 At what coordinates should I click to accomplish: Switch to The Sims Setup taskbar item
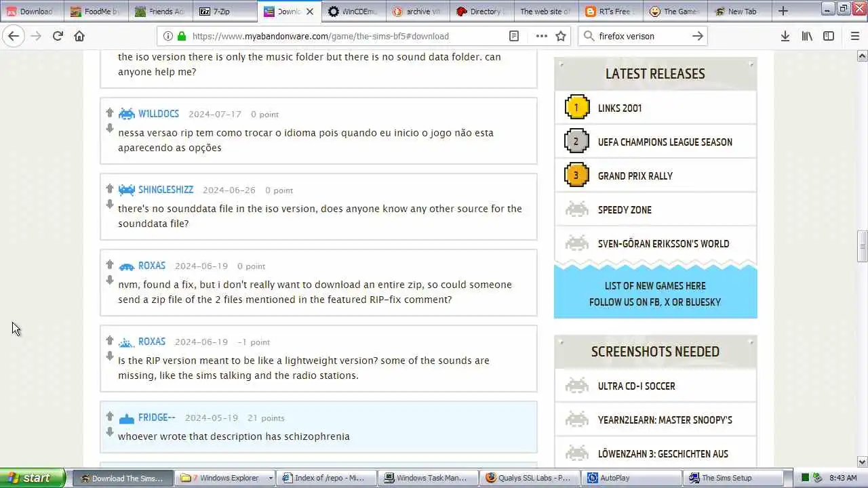[734, 478]
